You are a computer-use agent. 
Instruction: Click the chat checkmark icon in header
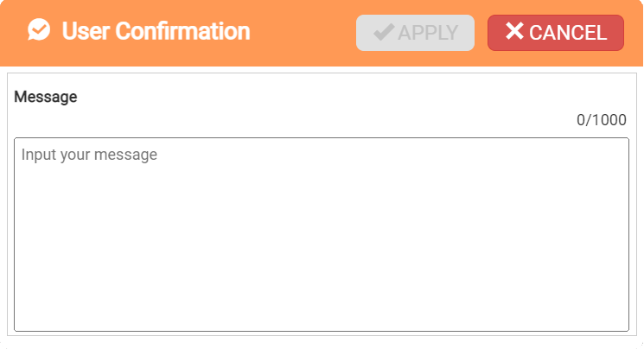coord(39,32)
